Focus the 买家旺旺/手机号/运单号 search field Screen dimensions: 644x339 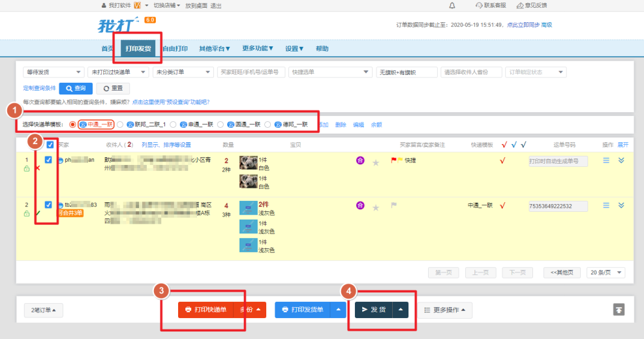tap(251, 72)
